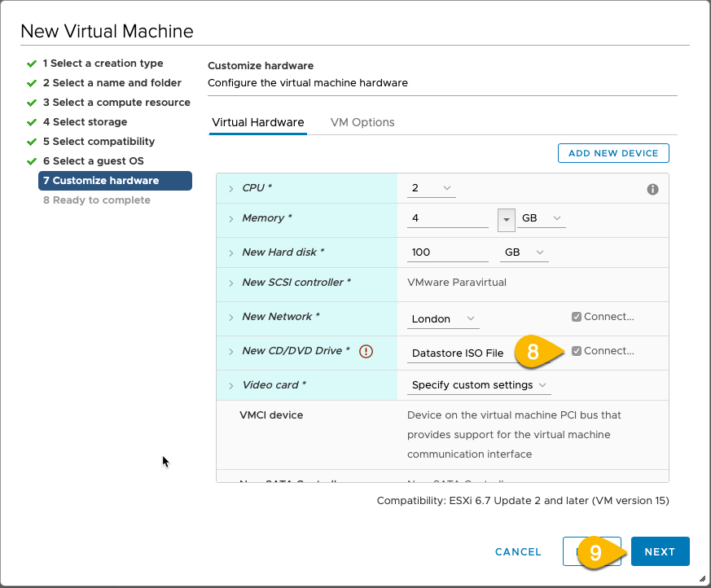711x588 pixels.
Task: Open the Hard disk unit GB dropdown
Action: tap(524, 252)
